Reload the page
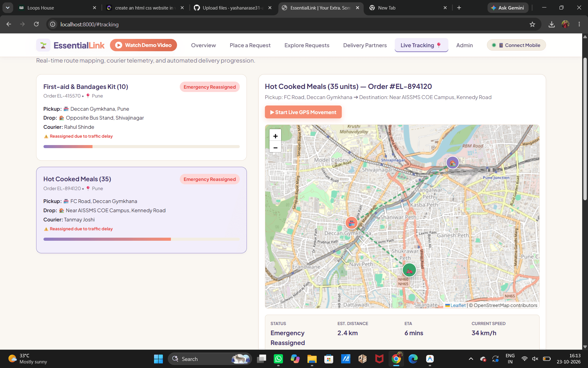 pos(36,24)
